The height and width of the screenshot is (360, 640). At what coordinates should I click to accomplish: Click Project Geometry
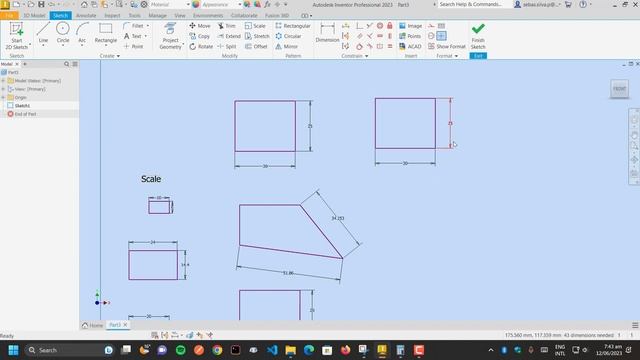[x=170, y=36]
